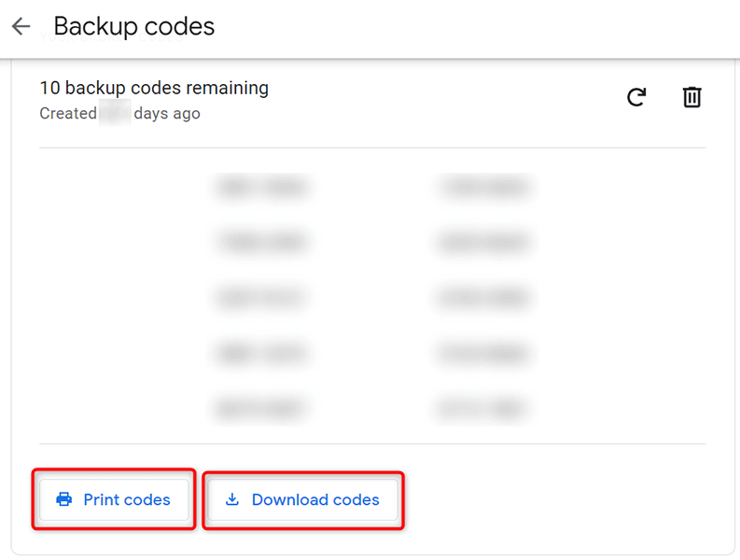740x560 pixels.
Task: Select the bottom blurred code in left column
Action: click(x=262, y=408)
